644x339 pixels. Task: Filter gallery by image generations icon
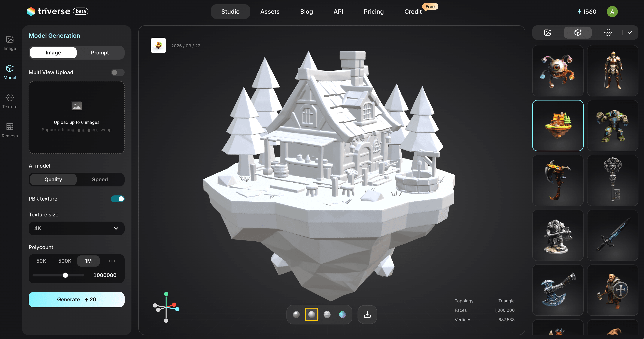pyautogui.click(x=547, y=33)
